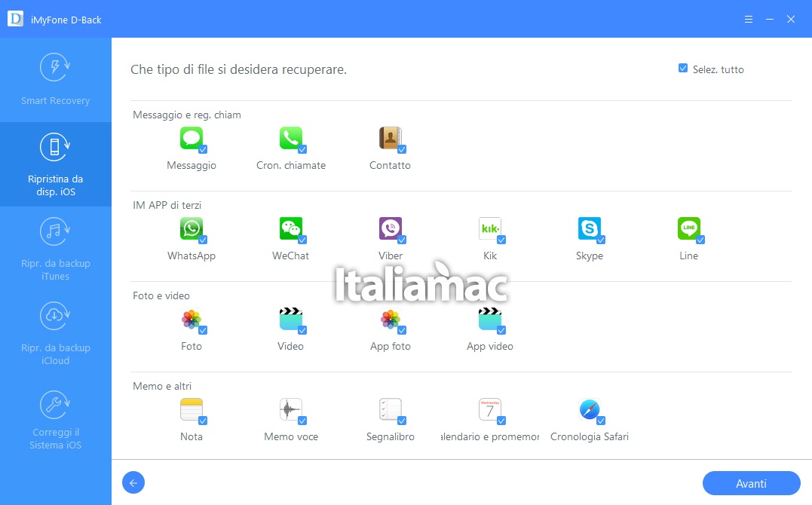Click the calendar and reminders icon
The width and height of the screenshot is (812, 505).
coord(489,409)
